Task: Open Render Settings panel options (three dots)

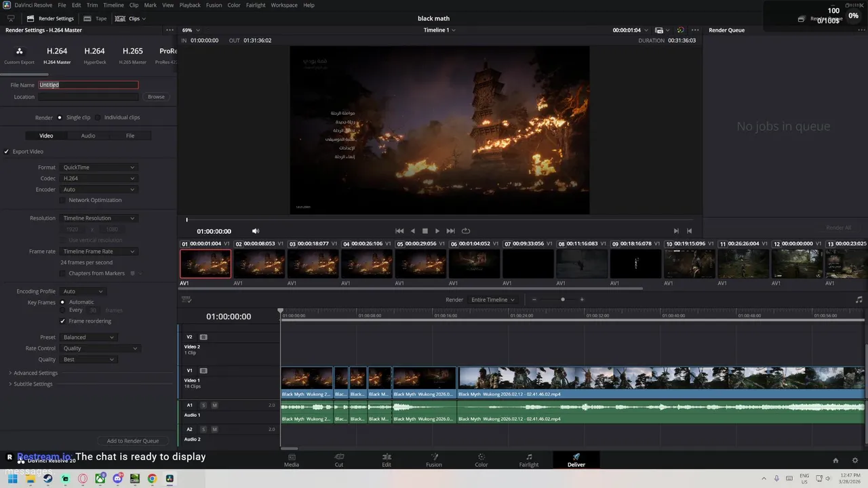Action: click(170, 30)
